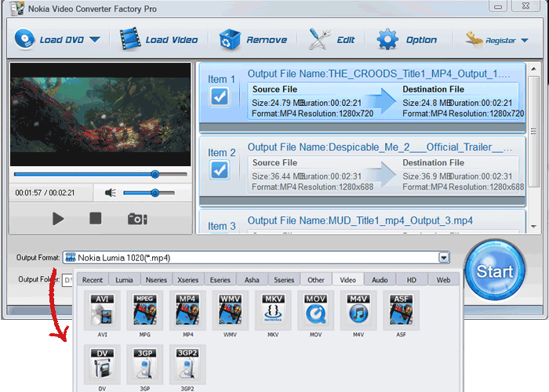Click the video preview thumbnail
The width and height of the screenshot is (549, 392).
[x=100, y=114]
